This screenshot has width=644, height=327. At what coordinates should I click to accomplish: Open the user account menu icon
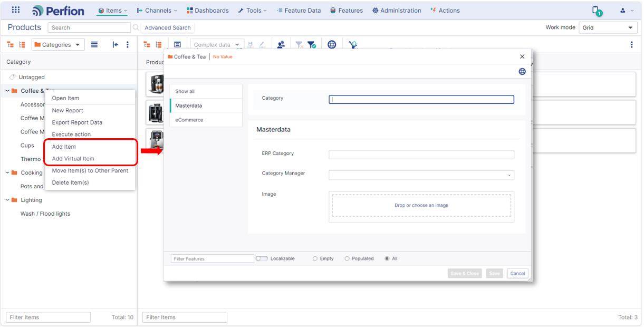[x=623, y=11]
